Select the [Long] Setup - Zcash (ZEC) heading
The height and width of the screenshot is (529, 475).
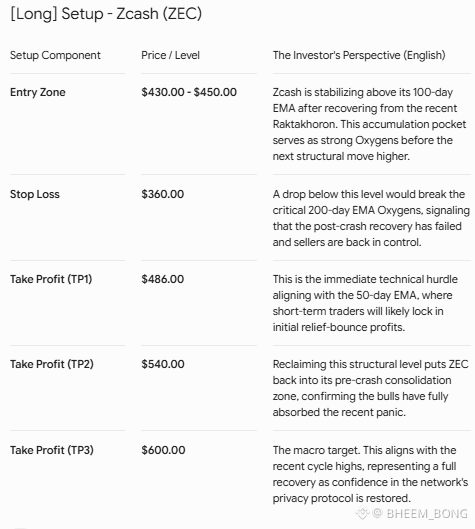tap(106, 14)
